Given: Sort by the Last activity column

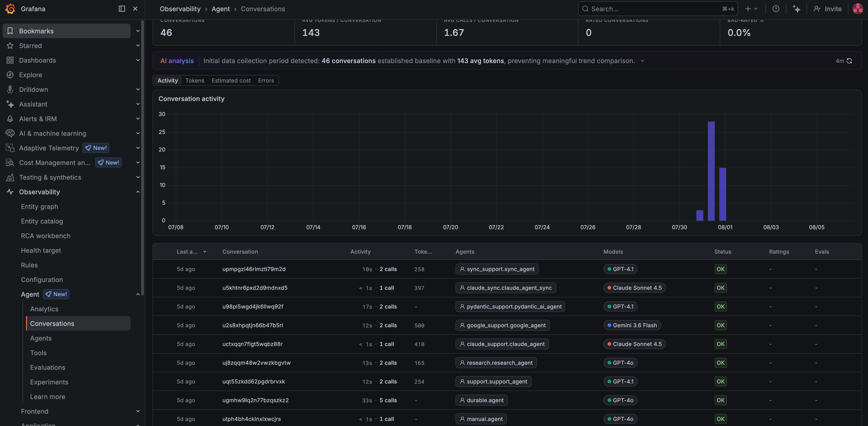Looking at the screenshot, I should point(191,252).
